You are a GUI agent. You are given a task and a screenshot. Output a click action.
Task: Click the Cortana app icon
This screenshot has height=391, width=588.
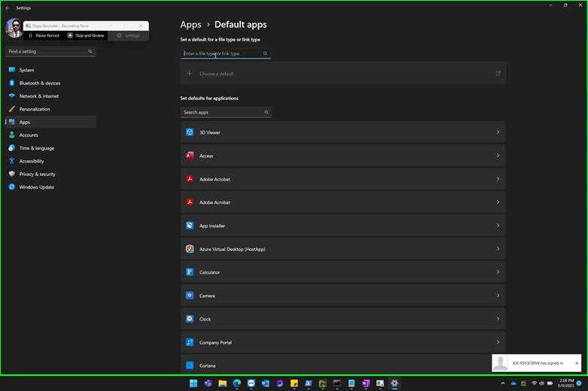[190, 365]
